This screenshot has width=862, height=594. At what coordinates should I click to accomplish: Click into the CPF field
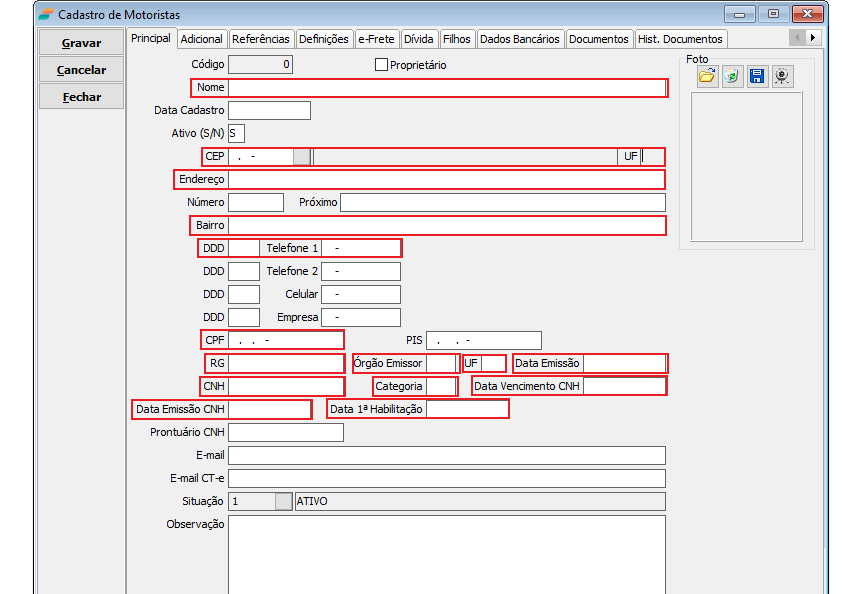click(285, 340)
